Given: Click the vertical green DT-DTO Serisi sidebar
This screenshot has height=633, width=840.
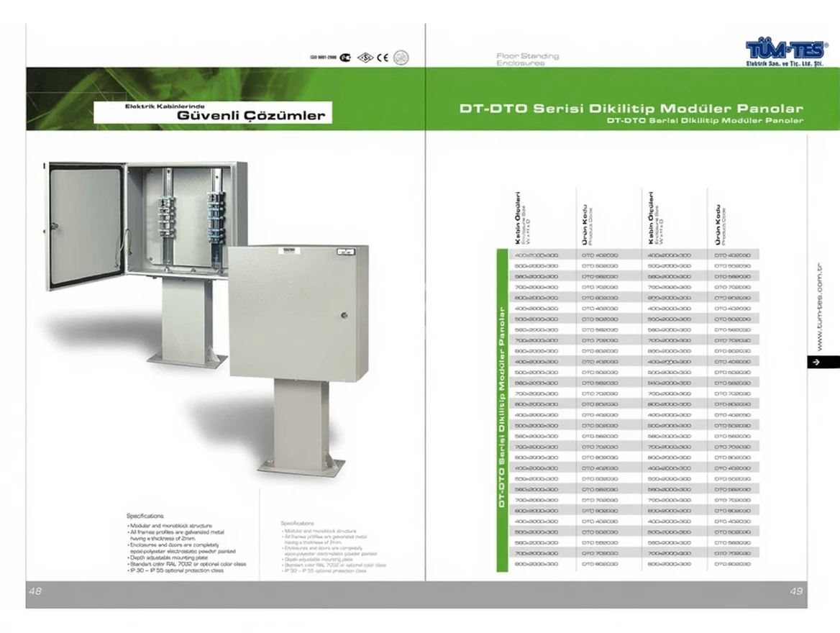Looking at the screenshot, I should (x=501, y=409).
